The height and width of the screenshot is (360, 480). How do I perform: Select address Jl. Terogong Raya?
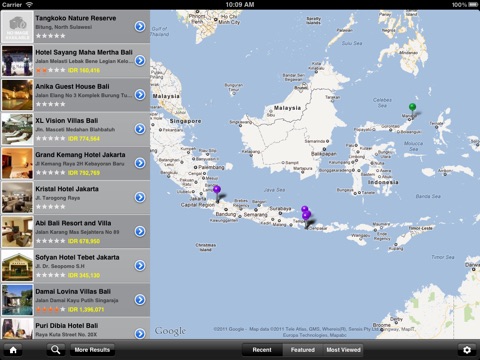coord(58,198)
